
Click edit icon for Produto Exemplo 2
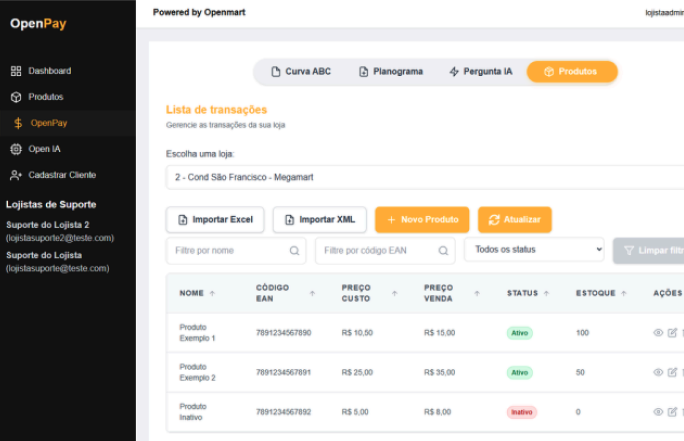672,372
